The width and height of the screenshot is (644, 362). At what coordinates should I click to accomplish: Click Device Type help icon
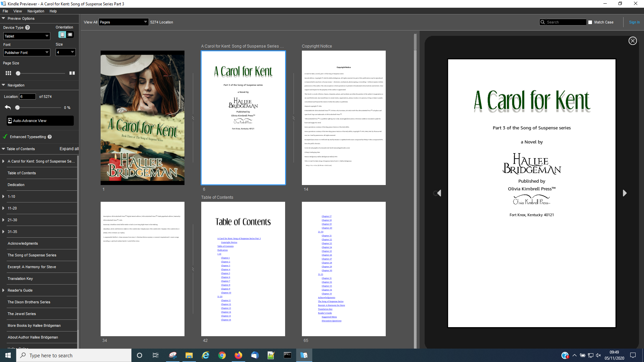pos(28,27)
